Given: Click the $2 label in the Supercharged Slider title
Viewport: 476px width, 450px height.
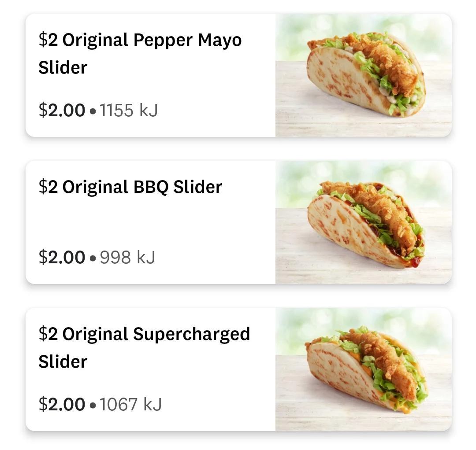Looking at the screenshot, I should point(48,333).
